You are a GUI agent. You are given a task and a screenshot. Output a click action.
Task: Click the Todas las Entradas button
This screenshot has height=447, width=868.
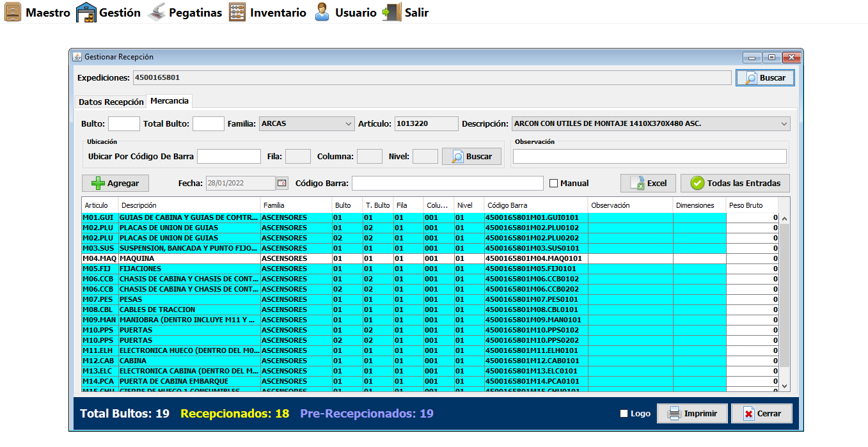735,184
